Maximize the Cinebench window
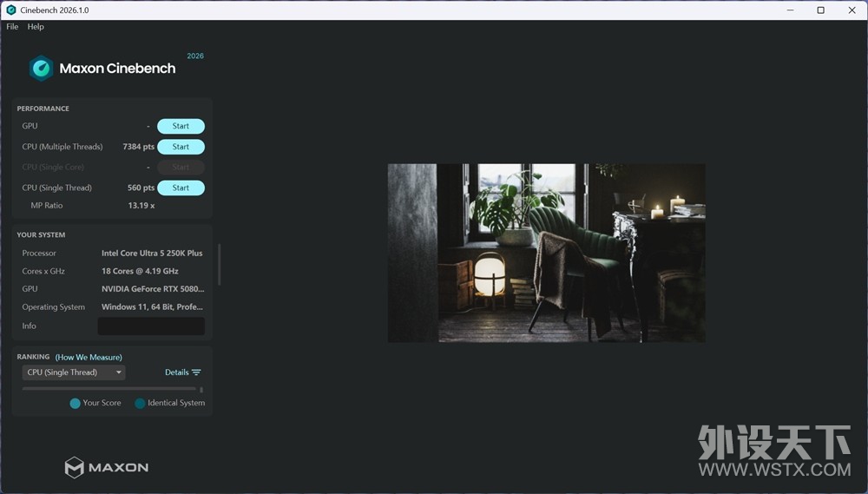 tap(820, 10)
